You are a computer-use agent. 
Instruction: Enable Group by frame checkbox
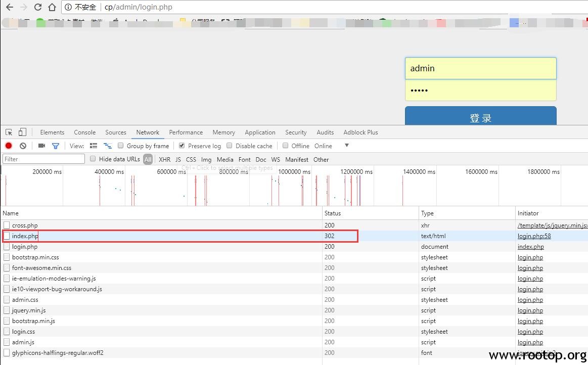pos(120,146)
